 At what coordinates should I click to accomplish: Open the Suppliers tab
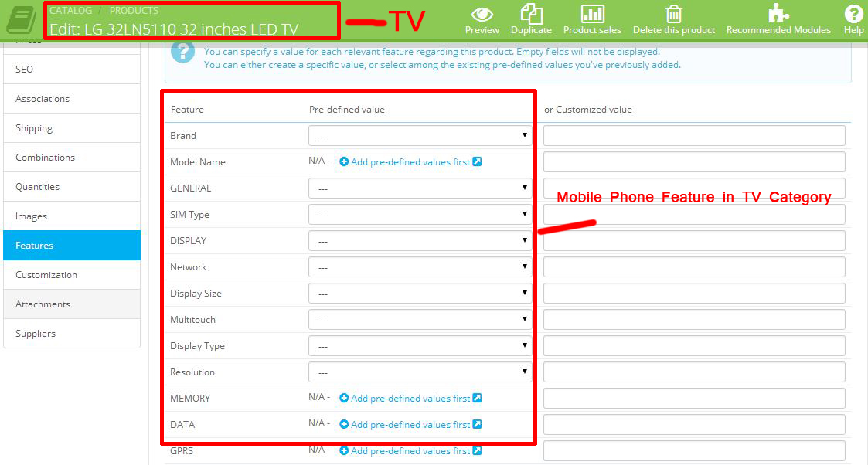tap(72, 333)
